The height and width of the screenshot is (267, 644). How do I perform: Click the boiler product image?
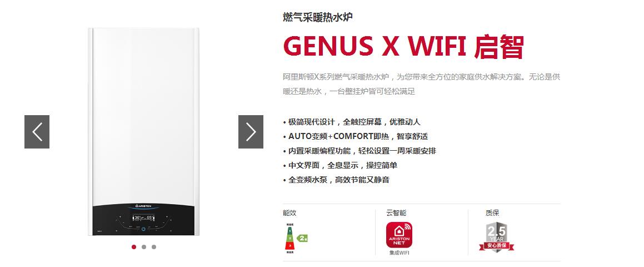point(144,132)
